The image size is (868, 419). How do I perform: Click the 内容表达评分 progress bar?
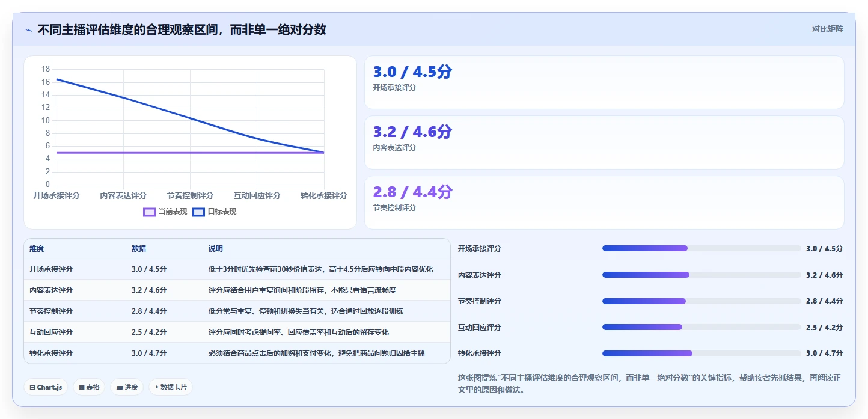701,275
